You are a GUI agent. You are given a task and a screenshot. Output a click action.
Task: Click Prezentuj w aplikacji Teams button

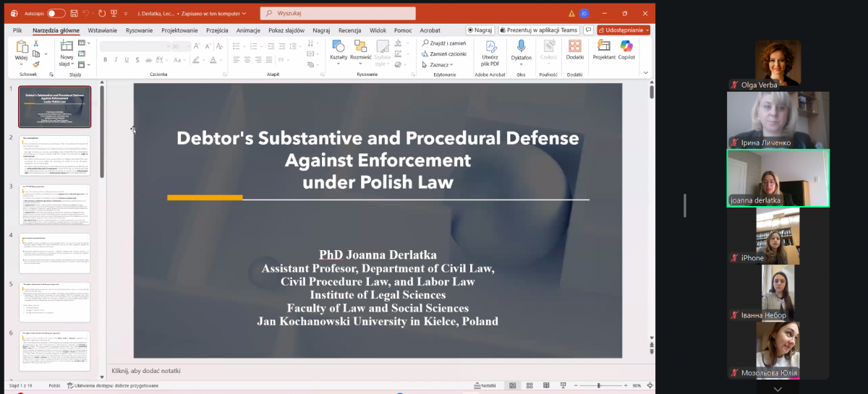click(x=539, y=30)
